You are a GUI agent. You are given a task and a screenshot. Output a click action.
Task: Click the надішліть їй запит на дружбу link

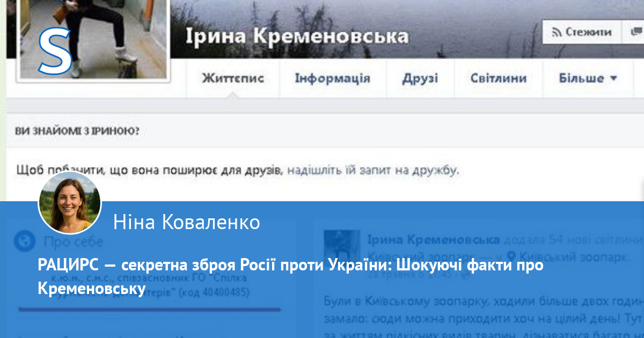[372, 171]
